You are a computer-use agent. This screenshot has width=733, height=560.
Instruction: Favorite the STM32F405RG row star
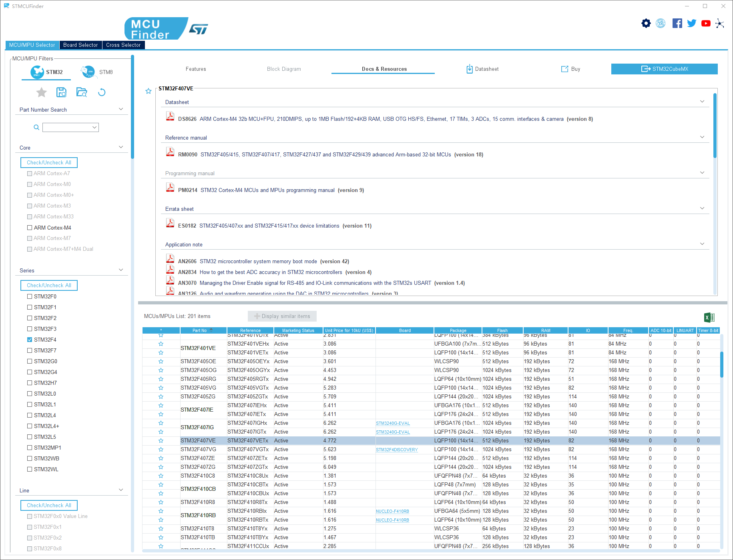point(161,379)
